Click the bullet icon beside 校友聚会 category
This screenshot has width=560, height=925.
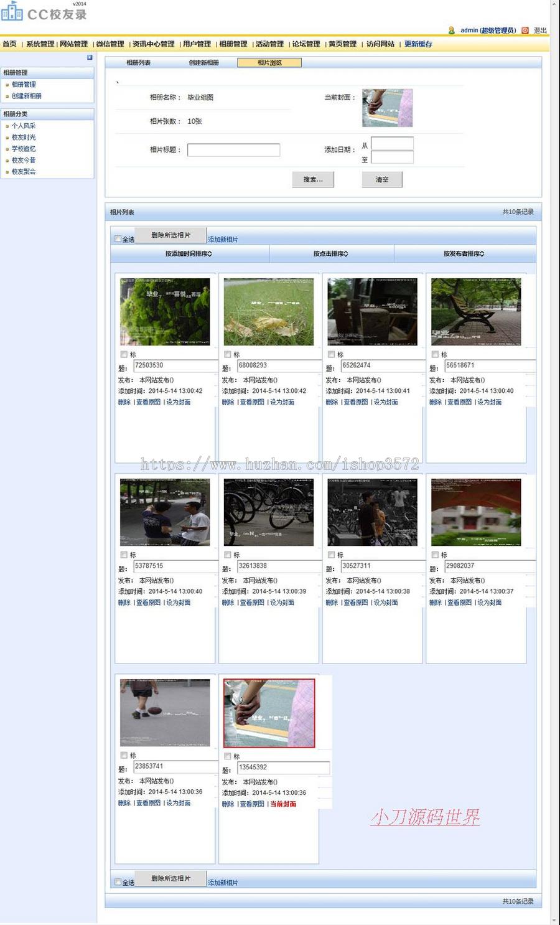click(x=7, y=172)
